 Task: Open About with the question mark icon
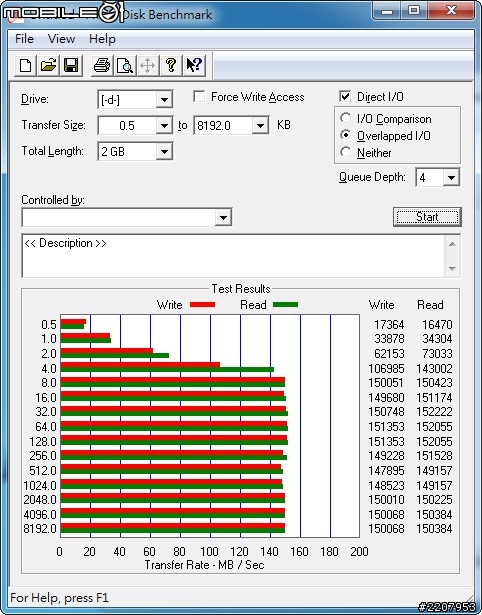click(171, 65)
